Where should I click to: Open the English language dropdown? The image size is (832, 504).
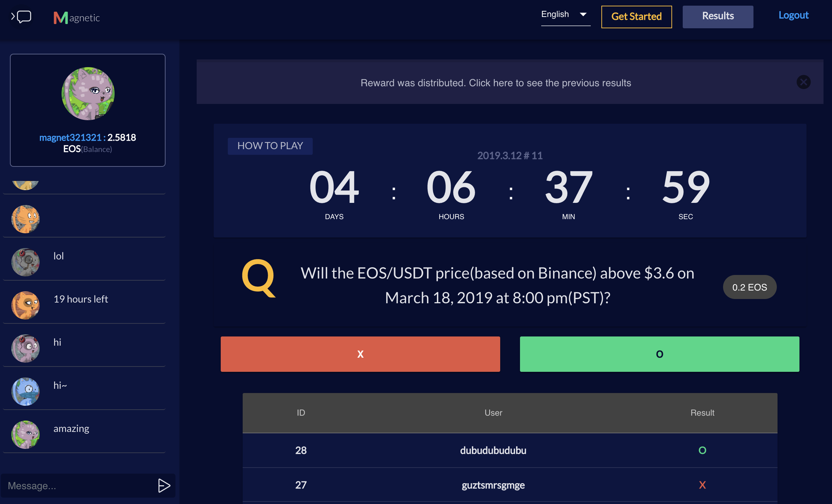click(565, 15)
